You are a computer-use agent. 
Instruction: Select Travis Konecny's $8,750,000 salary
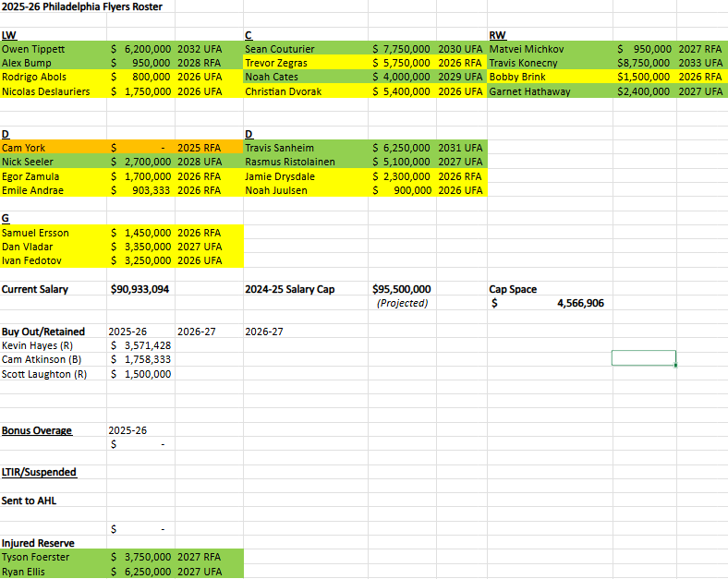(x=645, y=63)
